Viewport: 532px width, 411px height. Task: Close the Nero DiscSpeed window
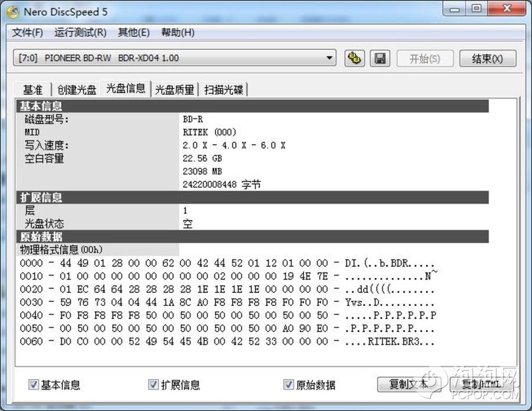pyautogui.click(x=506, y=9)
